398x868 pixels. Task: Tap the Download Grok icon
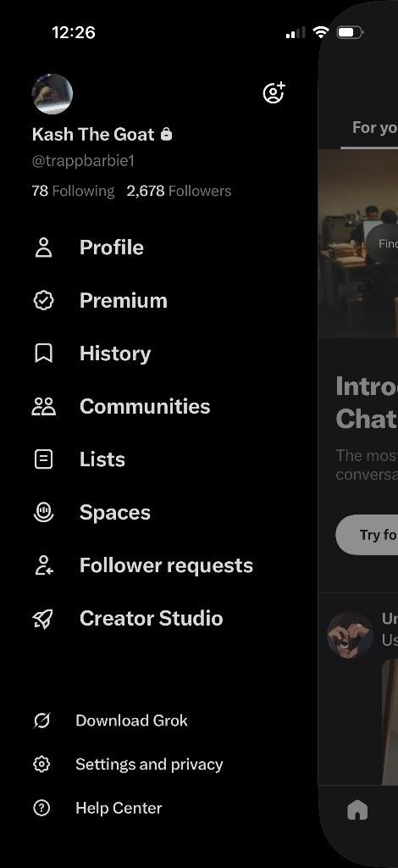(x=41, y=721)
